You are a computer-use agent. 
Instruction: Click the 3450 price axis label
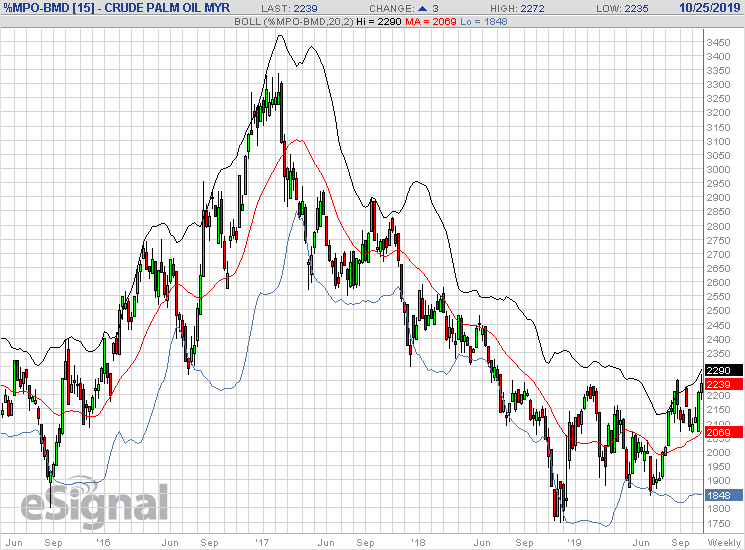[718, 43]
